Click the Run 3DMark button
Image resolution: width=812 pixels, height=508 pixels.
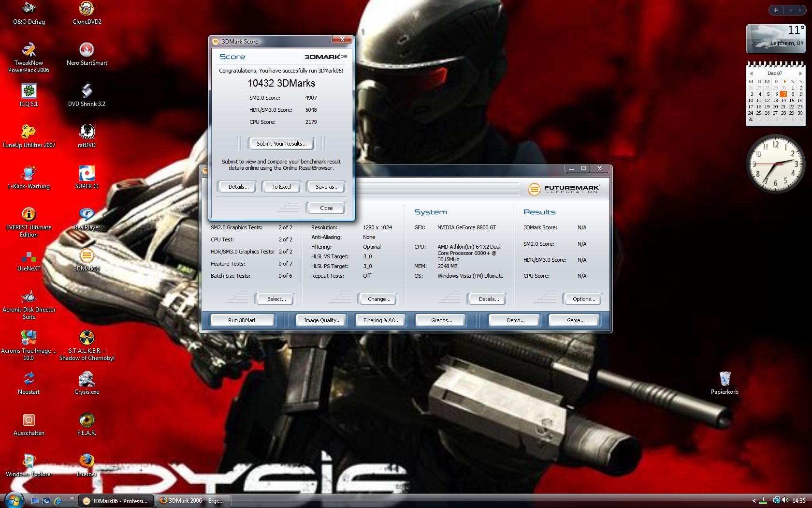tap(242, 320)
